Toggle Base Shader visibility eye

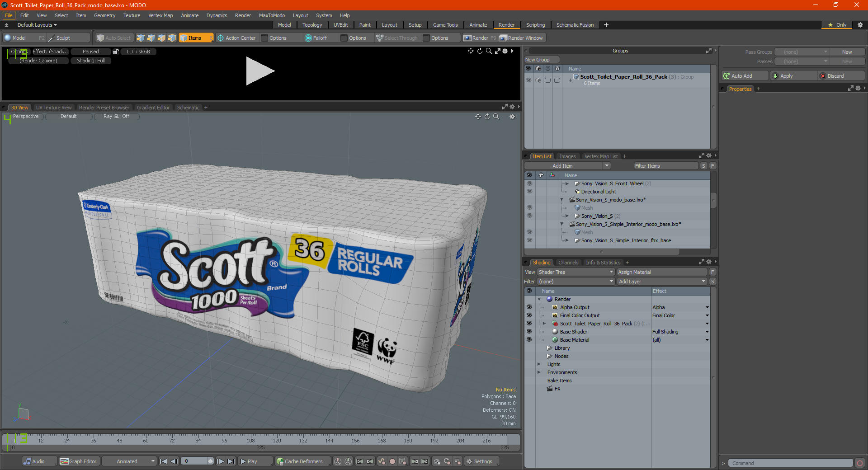click(529, 332)
